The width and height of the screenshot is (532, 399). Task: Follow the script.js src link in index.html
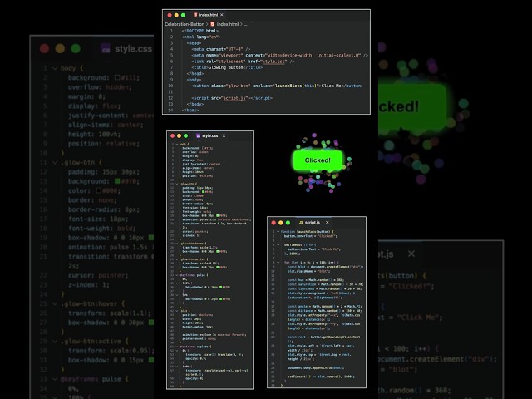pos(234,98)
